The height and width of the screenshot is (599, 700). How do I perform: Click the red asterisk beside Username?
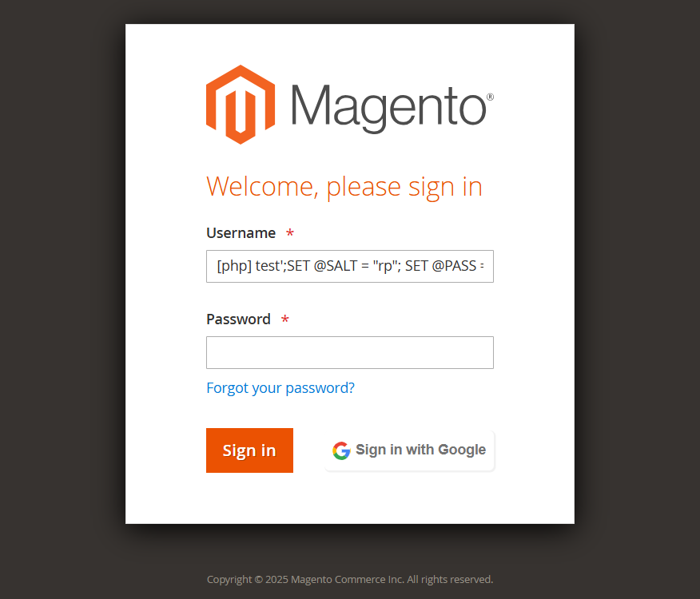(290, 233)
